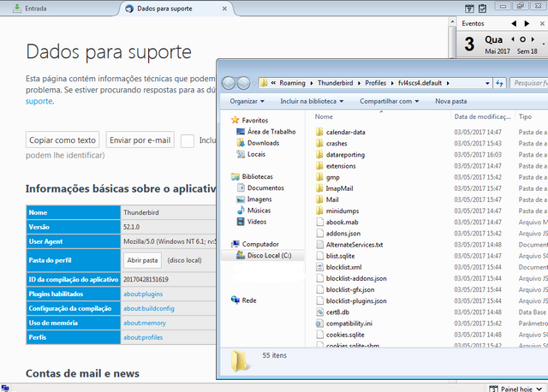548x392 pixels.
Task: Click the calendar icon in Thunderbird's tab bar
Action: pyautogui.click(x=469, y=9)
